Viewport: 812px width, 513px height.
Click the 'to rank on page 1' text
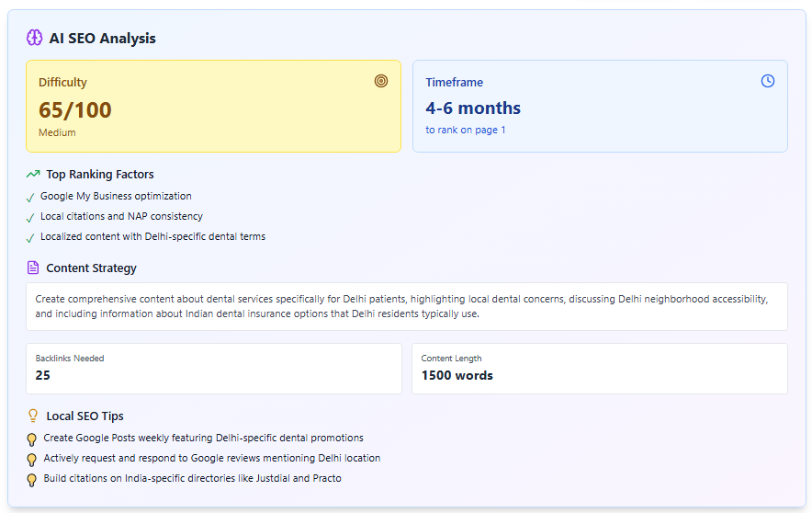click(466, 130)
